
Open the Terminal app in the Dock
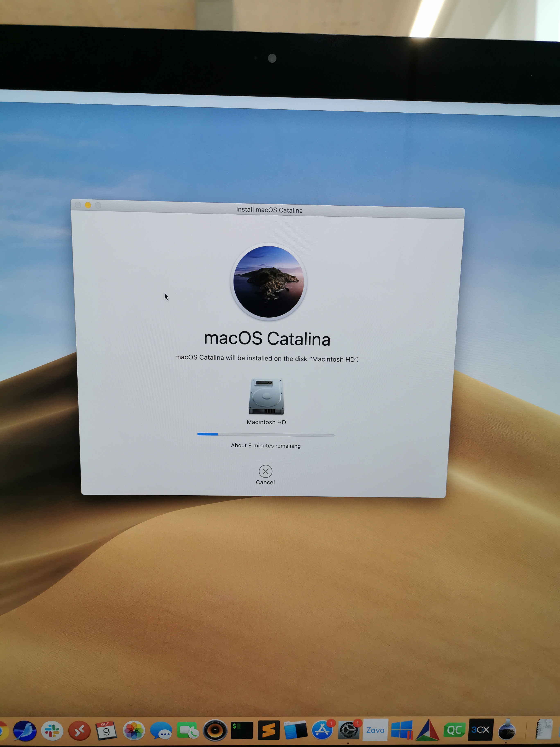[242, 730]
